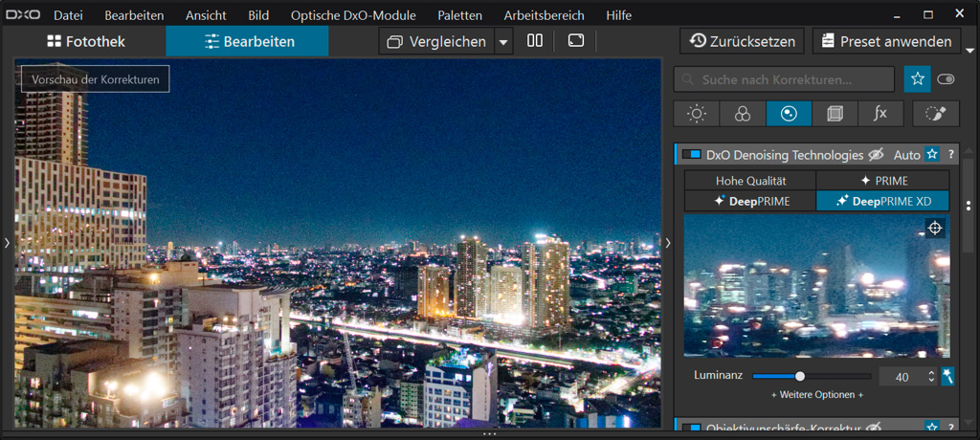Toggle the eye icon on DxO Denoising
This screenshot has width=980, height=440.
tap(875, 155)
